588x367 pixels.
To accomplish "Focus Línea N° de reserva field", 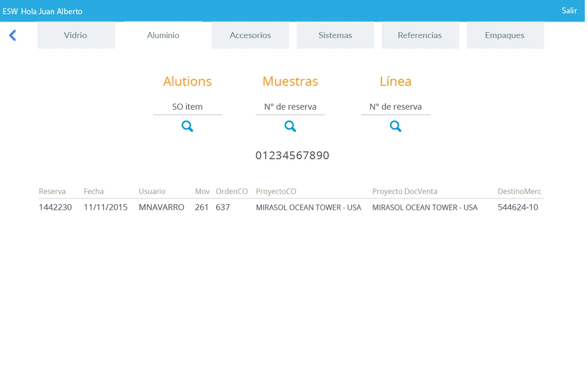I will 395,107.
